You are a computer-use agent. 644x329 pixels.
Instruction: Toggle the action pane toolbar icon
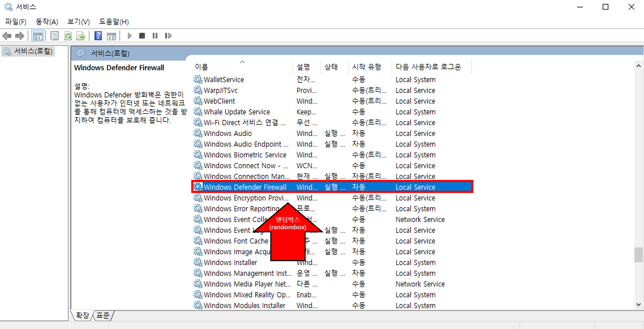point(112,36)
